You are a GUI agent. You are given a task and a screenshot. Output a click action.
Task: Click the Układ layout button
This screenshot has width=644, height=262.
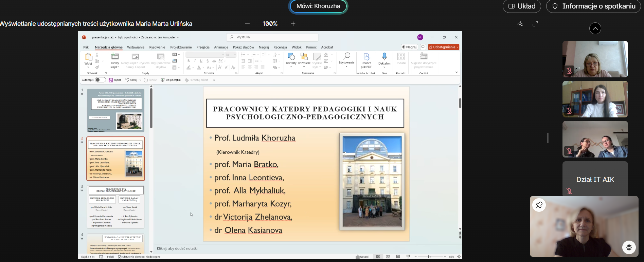coord(522,6)
